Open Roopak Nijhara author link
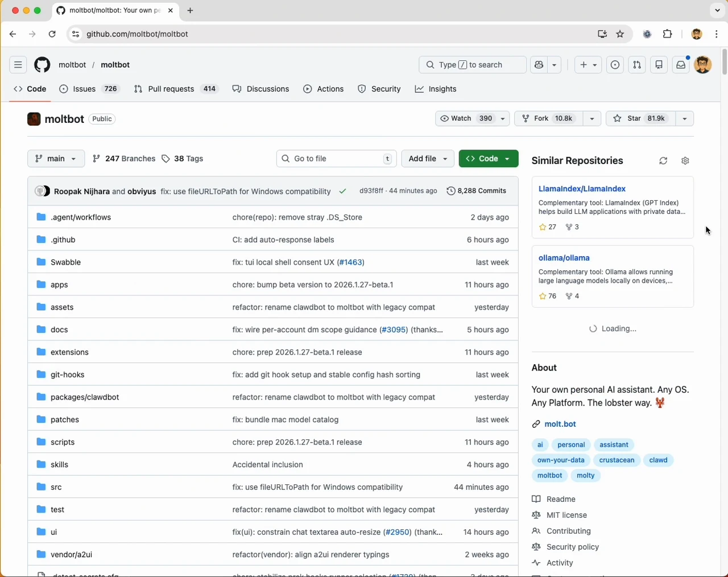This screenshot has height=577, width=728. coord(82,192)
